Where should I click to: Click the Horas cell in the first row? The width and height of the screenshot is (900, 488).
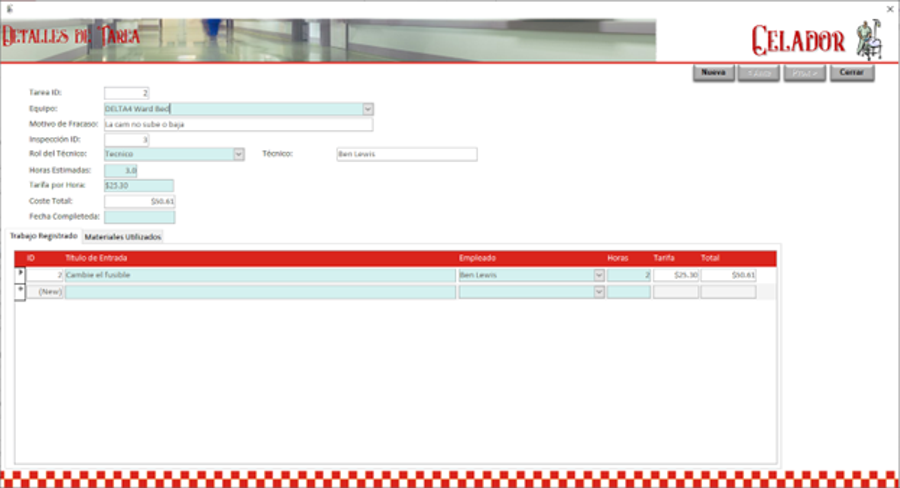click(628, 275)
